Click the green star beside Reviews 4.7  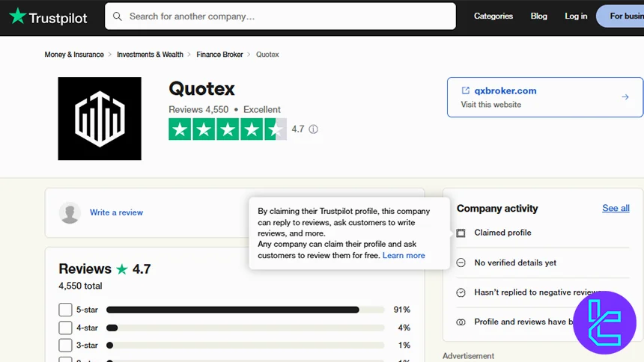[122, 269]
